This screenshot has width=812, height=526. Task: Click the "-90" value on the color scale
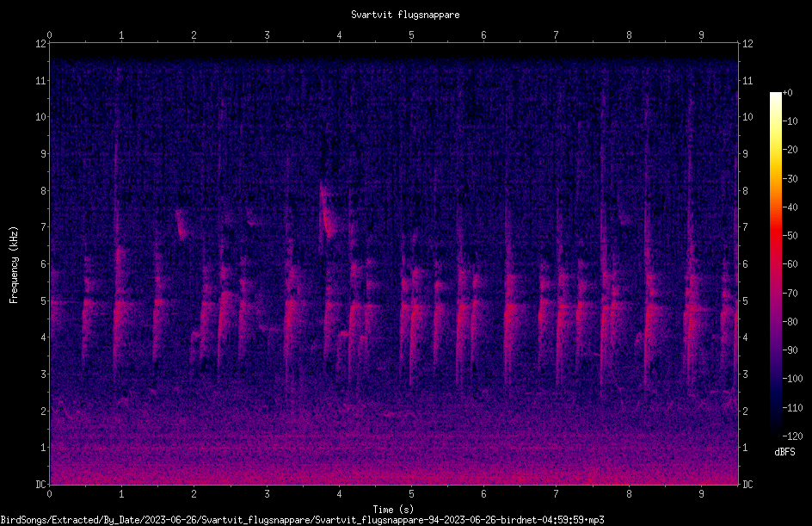coord(790,350)
